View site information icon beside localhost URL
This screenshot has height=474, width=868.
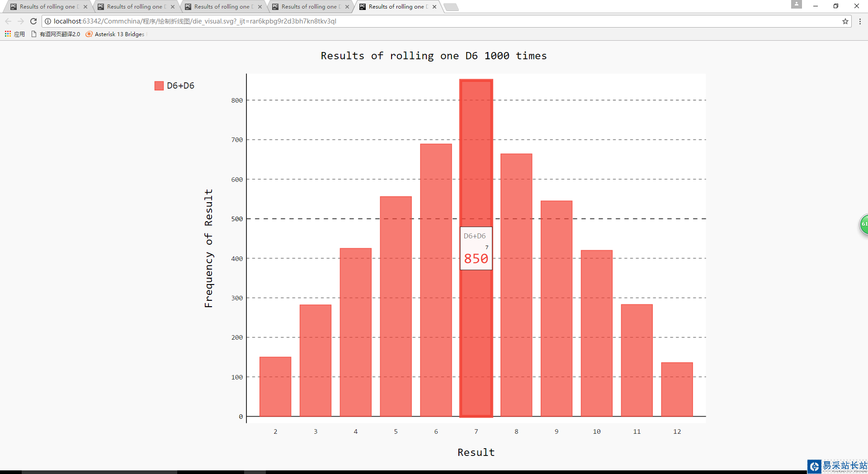coord(48,21)
